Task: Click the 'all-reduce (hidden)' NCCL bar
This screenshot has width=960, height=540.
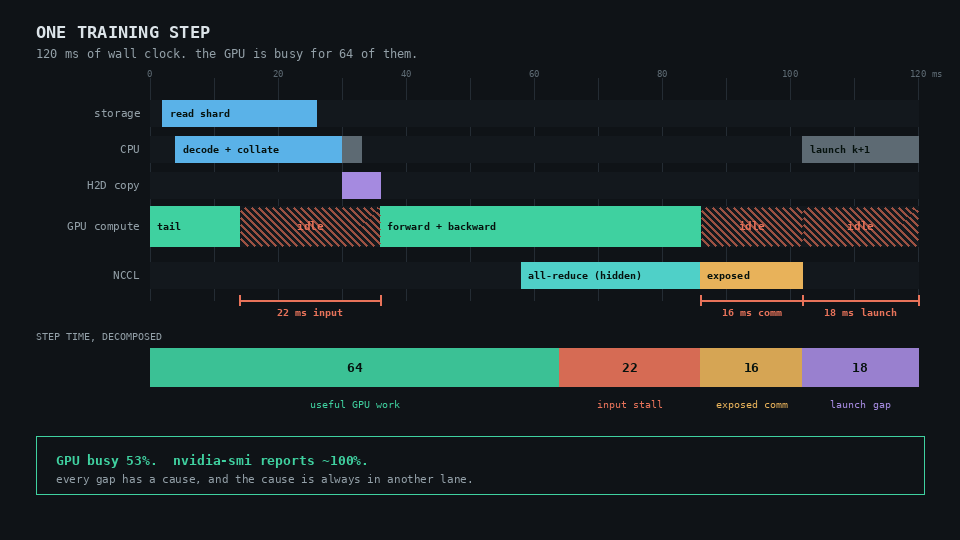Action: tap(610, 276)
